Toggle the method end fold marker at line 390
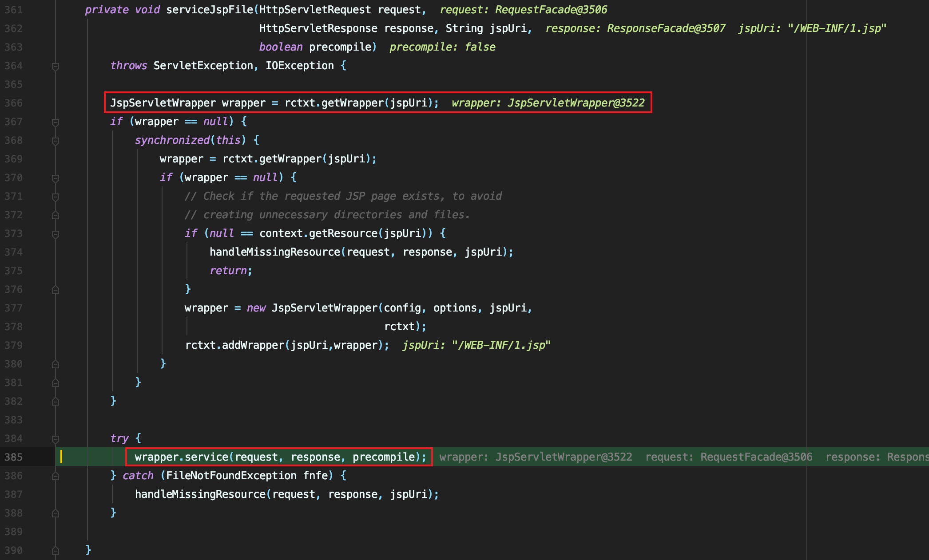929x560 pixels. (x=56, y=551)
